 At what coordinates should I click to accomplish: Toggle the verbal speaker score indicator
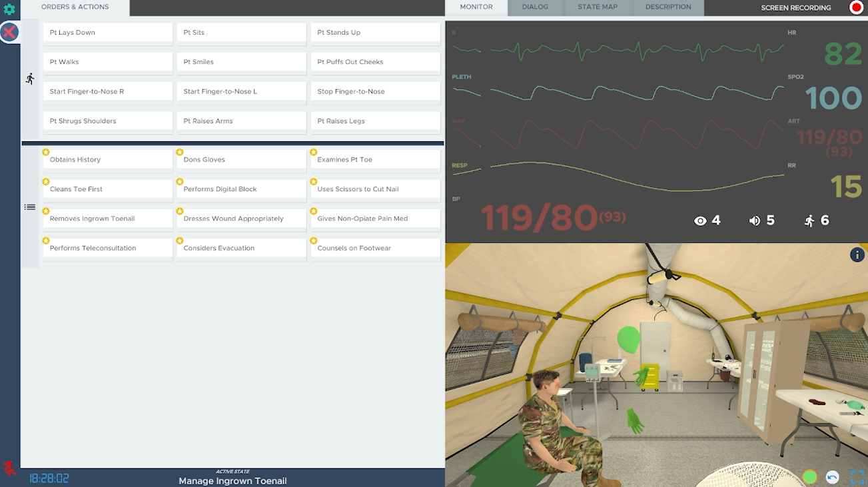click(x=761, y=221)
